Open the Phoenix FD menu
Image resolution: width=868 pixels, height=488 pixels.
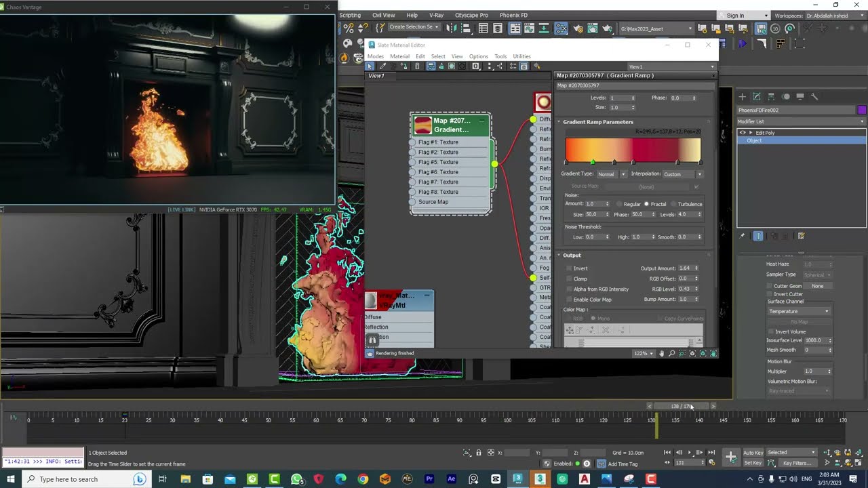click(x=513, y=15)
